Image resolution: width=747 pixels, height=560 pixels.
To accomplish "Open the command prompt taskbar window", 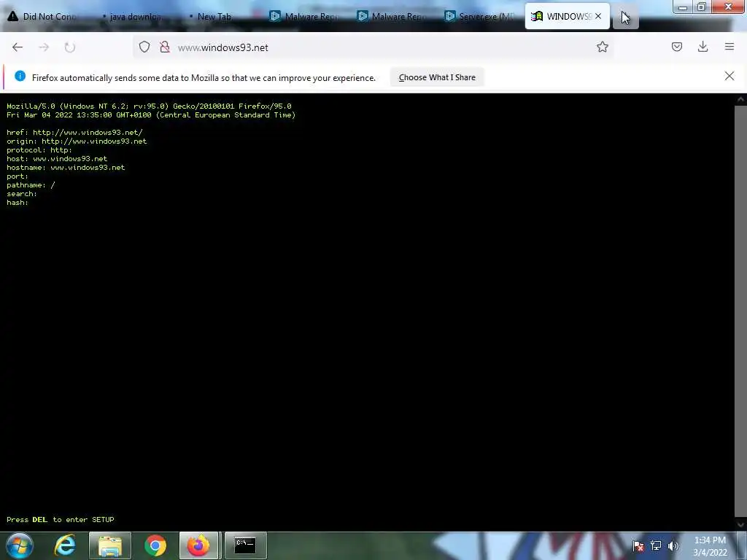I will click(x=245, y=545).
